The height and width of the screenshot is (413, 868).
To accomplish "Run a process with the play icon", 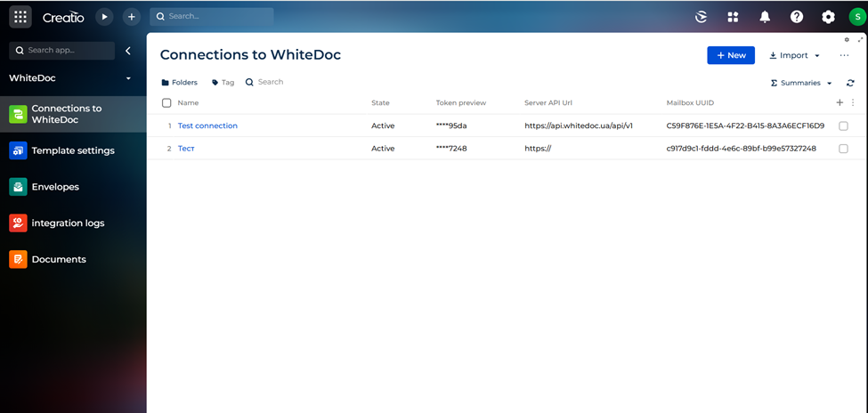I will 104,17.
